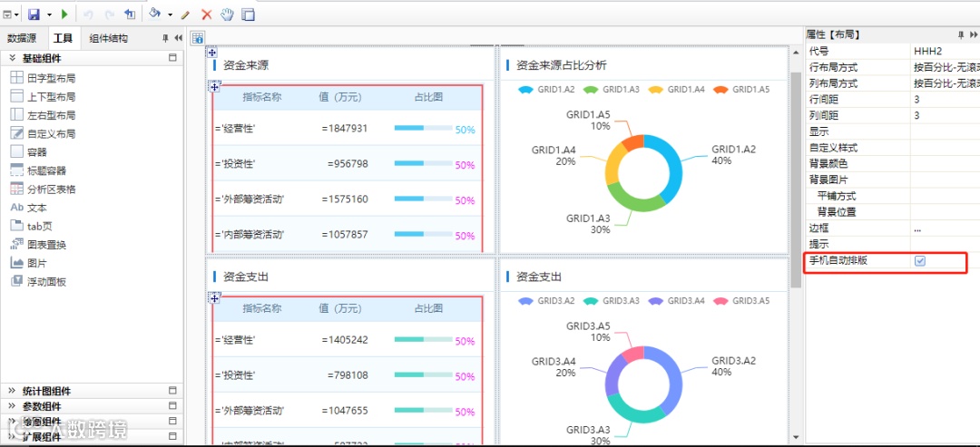Click the Redo arrow in toolbar

pyautogui.click(x=110, y=14)
